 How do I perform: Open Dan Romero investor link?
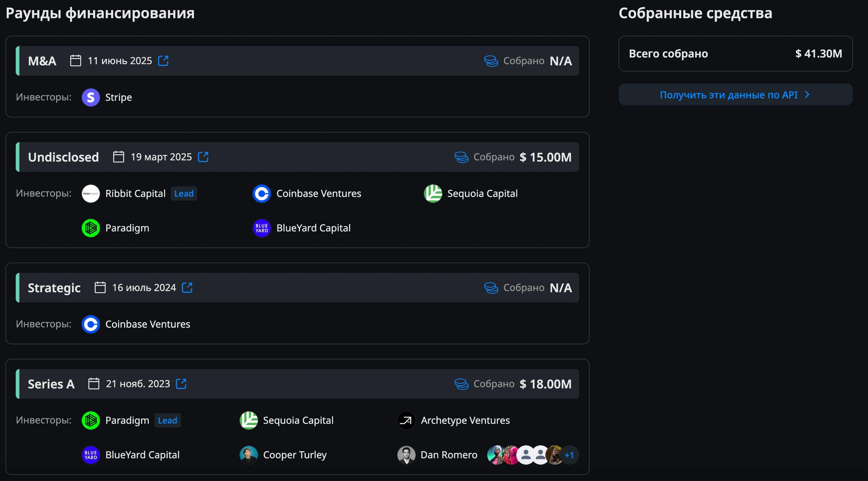click(449, 455)
